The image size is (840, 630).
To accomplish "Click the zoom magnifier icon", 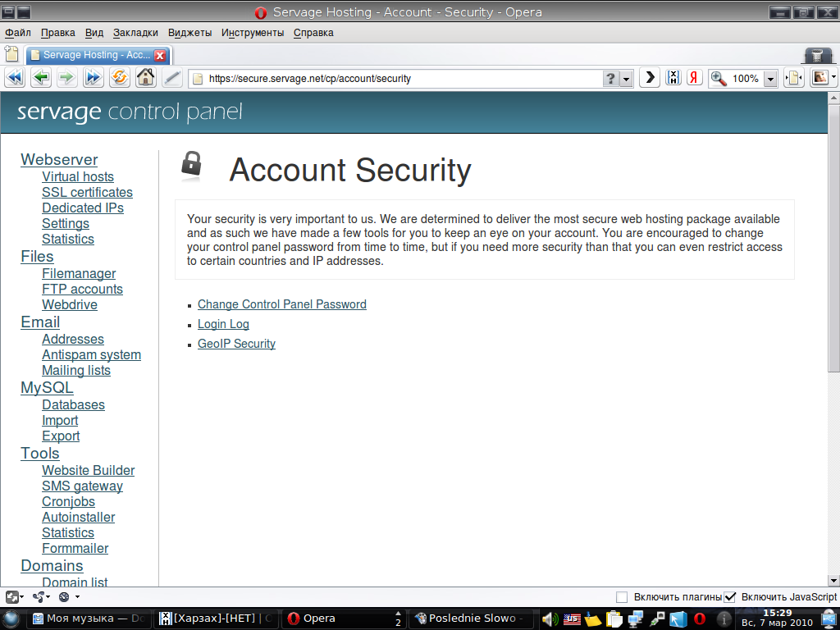I will pyautogui.click(x=719, y=79).
